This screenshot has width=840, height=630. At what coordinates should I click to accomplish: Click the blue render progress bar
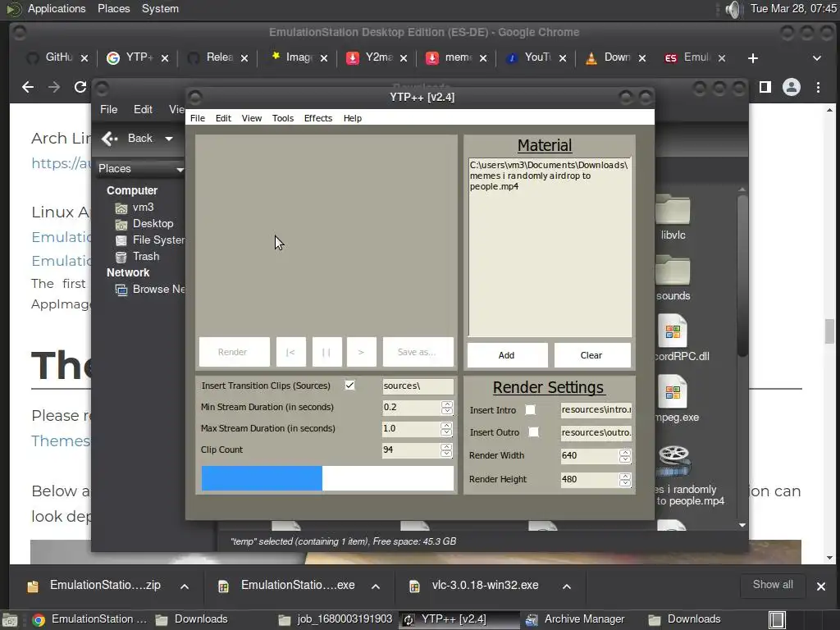327,478
